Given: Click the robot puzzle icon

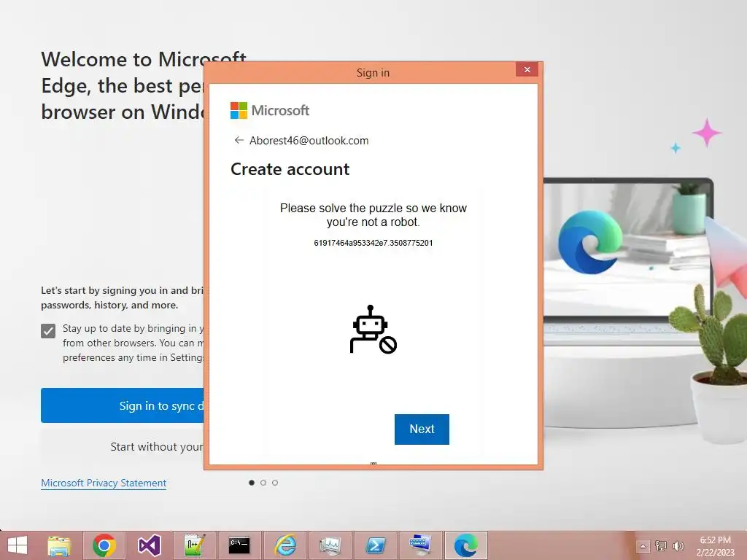Looking at the screenshot, I should (373, 330).
